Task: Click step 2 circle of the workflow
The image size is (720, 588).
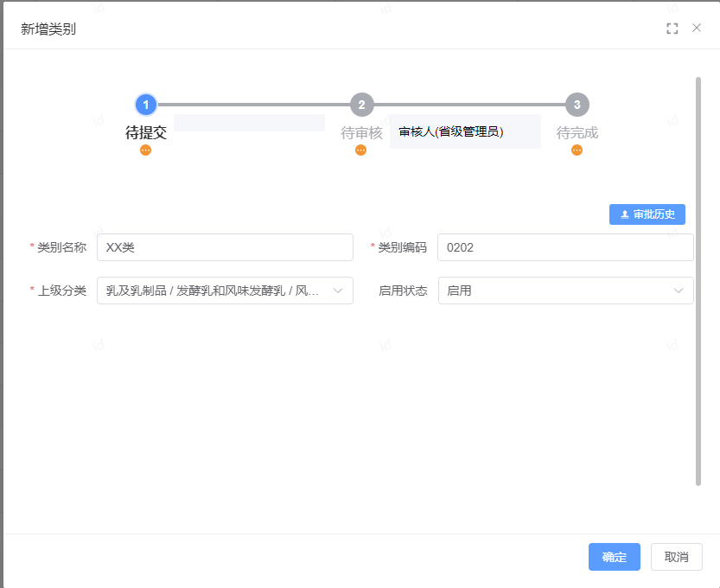Action: pyautogui.click(x=362, y=105)
